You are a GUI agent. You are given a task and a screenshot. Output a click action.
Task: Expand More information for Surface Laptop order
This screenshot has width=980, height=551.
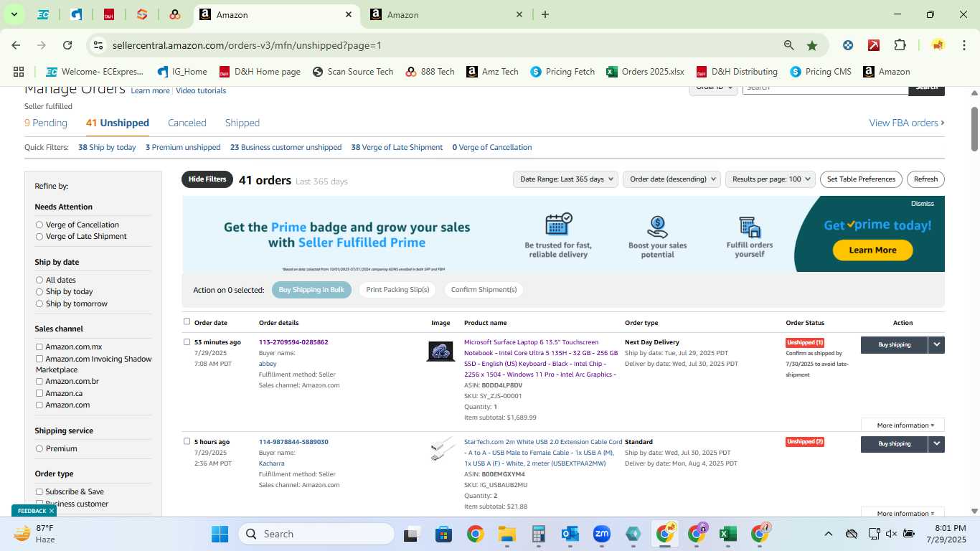pos(903,425)
